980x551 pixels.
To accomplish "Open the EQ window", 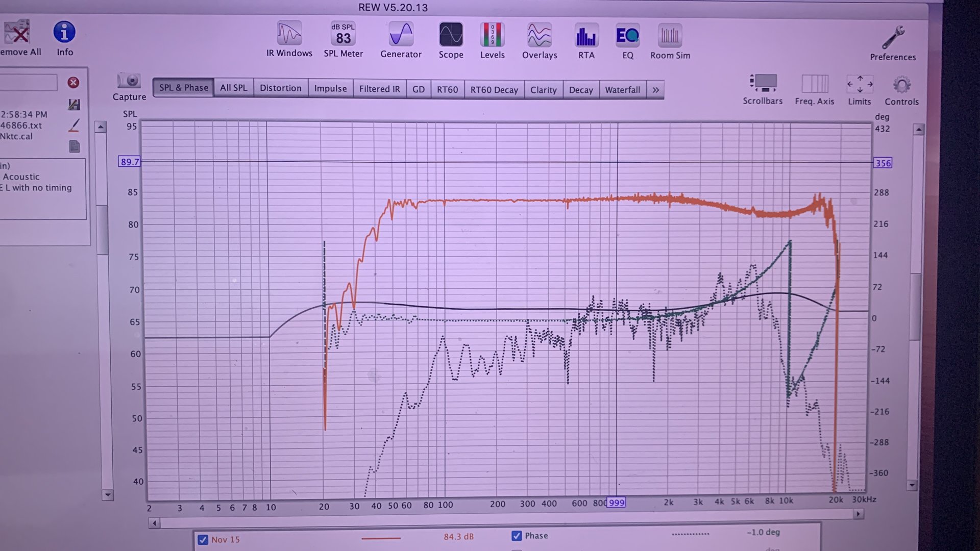I will pyautogui.click(x=627, y=36).
